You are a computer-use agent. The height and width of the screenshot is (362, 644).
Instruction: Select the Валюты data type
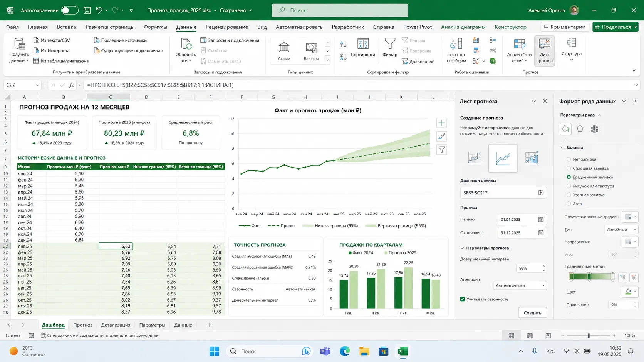(x=311, y=51)
